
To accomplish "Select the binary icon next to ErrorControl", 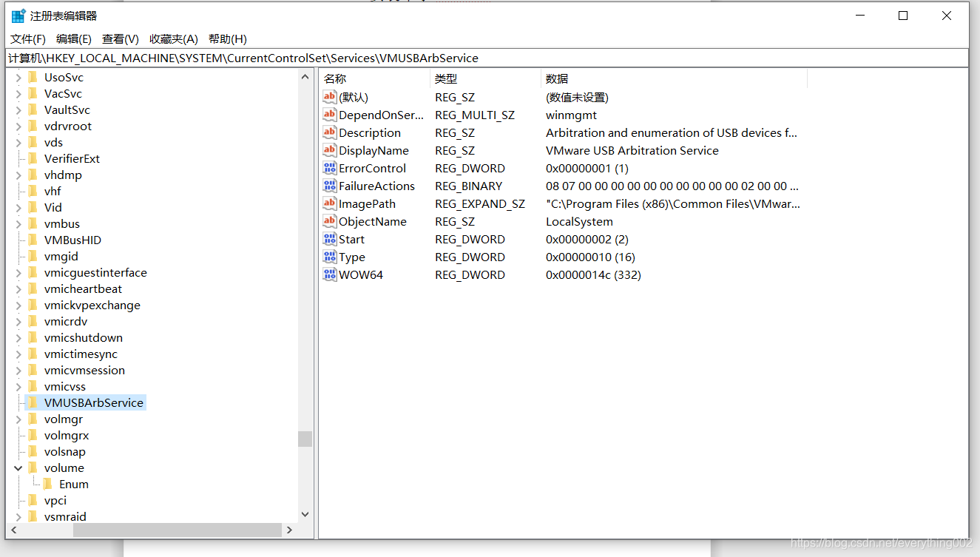I will click(x=330, y=168).
